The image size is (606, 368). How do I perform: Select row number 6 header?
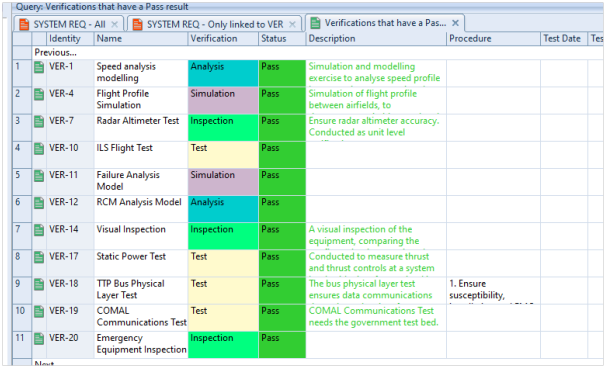coord(22,209)
